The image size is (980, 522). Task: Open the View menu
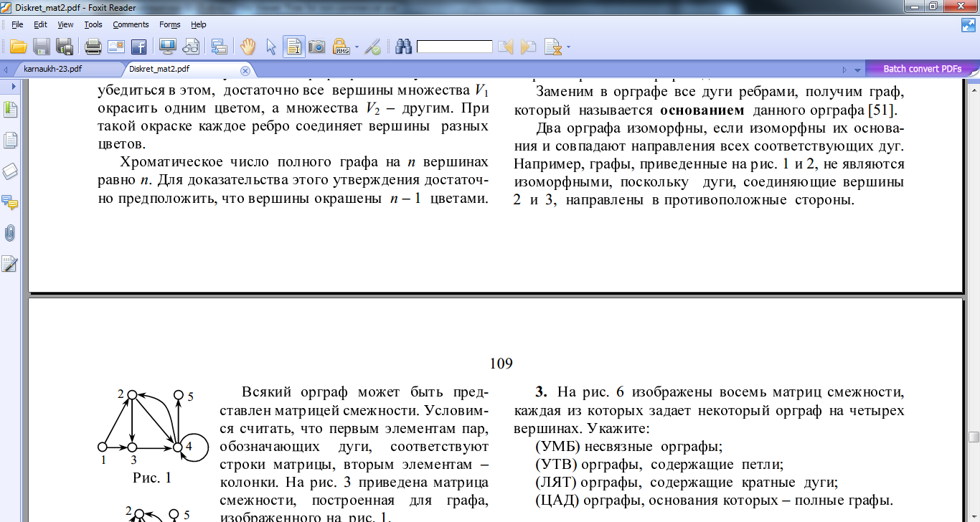point(65,24)
